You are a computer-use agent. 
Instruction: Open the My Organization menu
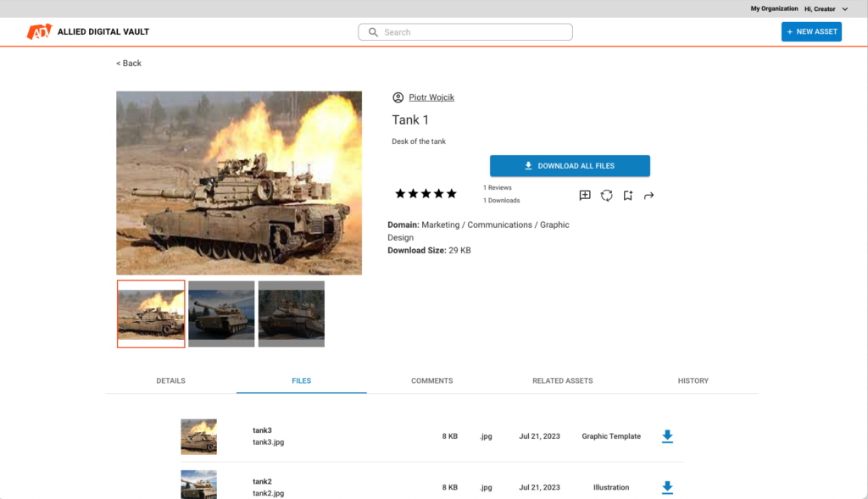tap(774, 8)
